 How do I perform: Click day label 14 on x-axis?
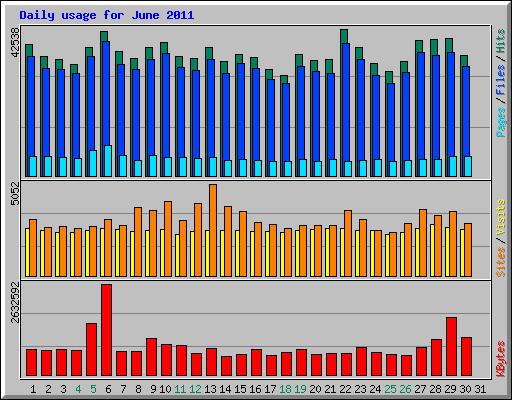click(x=225, y=389)
